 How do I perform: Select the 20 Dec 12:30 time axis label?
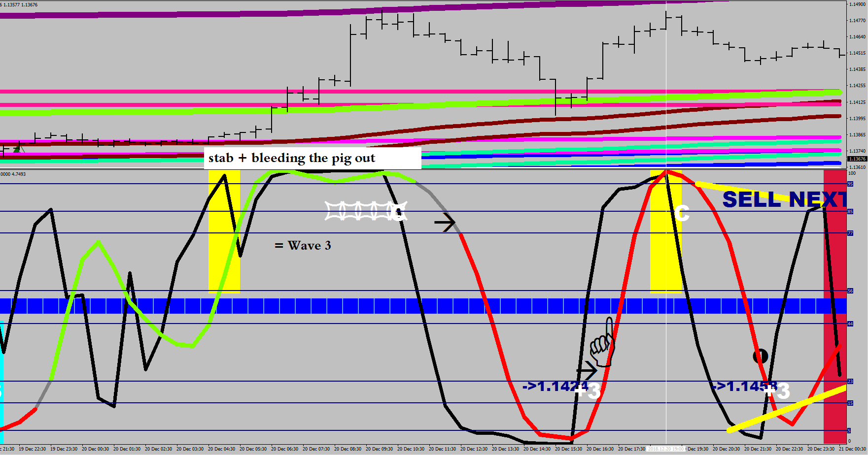point(474,449)
